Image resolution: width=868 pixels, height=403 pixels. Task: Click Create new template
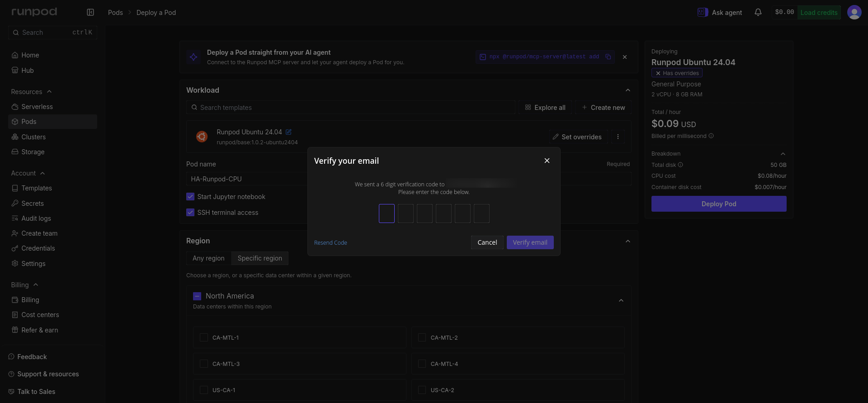[x=604, y=108]
